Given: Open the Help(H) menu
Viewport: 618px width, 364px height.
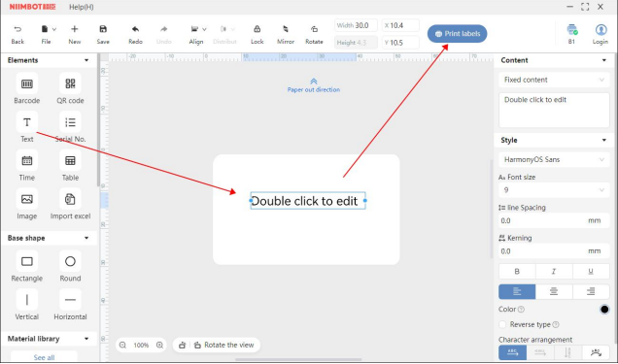Looking at the screenshot, I should [82, 7].
